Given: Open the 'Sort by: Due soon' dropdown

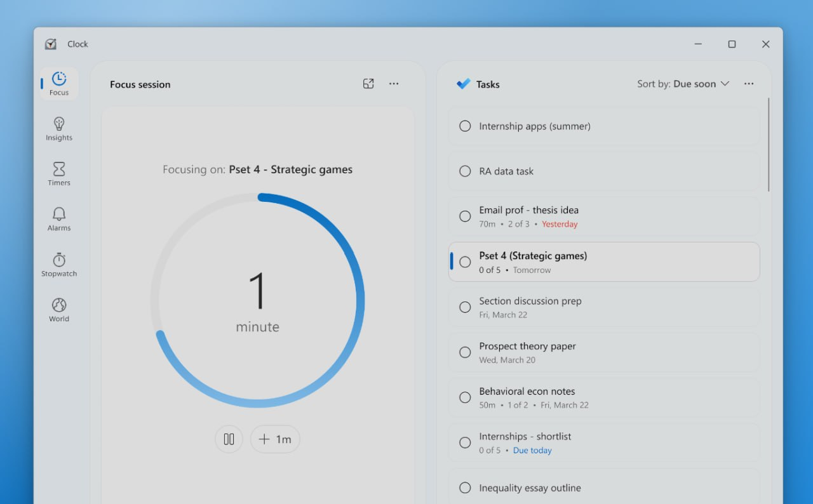Looking at the screenshot, I should pyautogui.click(x=683, y=83).
